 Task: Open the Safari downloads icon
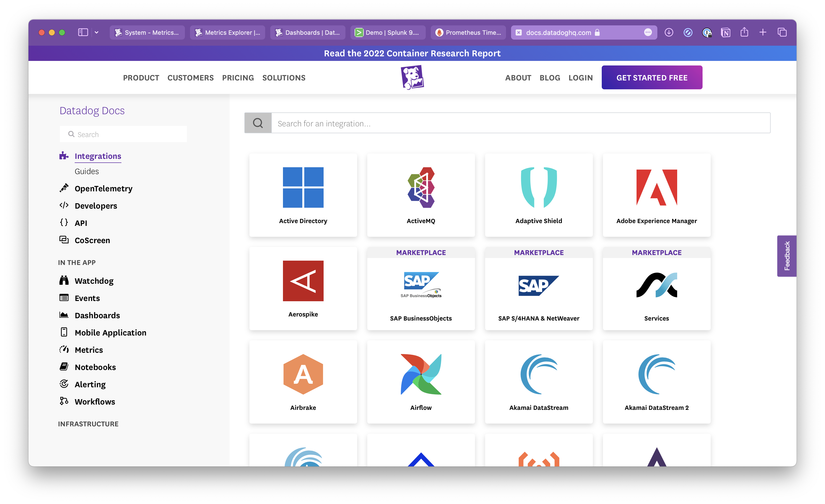click(669, 32)
